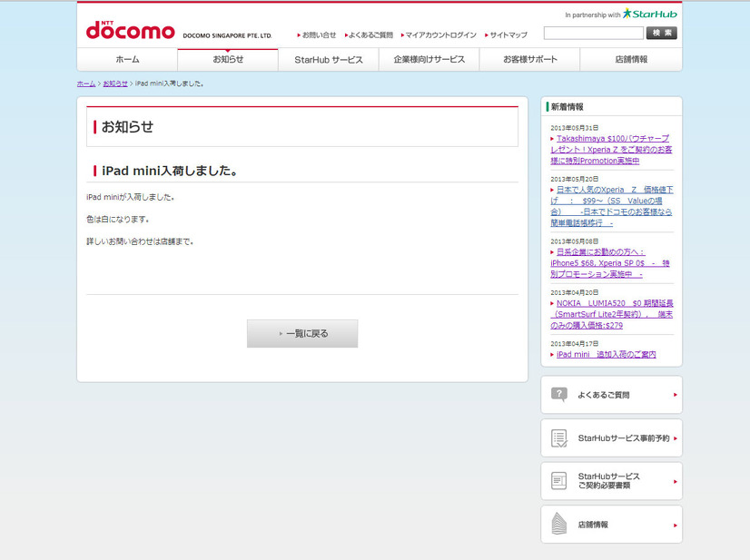Image resolution: width=750 pixels, height=560 pixels.
Task: Open the Takashimaya $100 voucher news link
Action: click(x=612, y=150)
